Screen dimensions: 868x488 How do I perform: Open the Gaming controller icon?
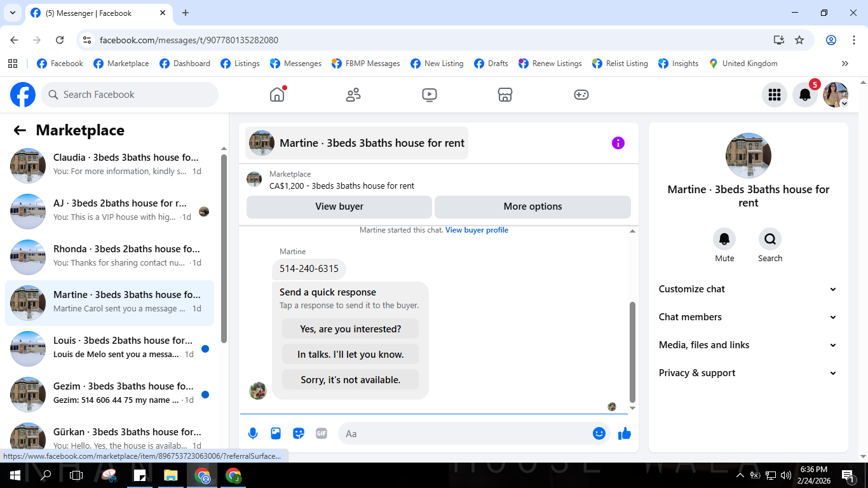(x=581, y=95)
